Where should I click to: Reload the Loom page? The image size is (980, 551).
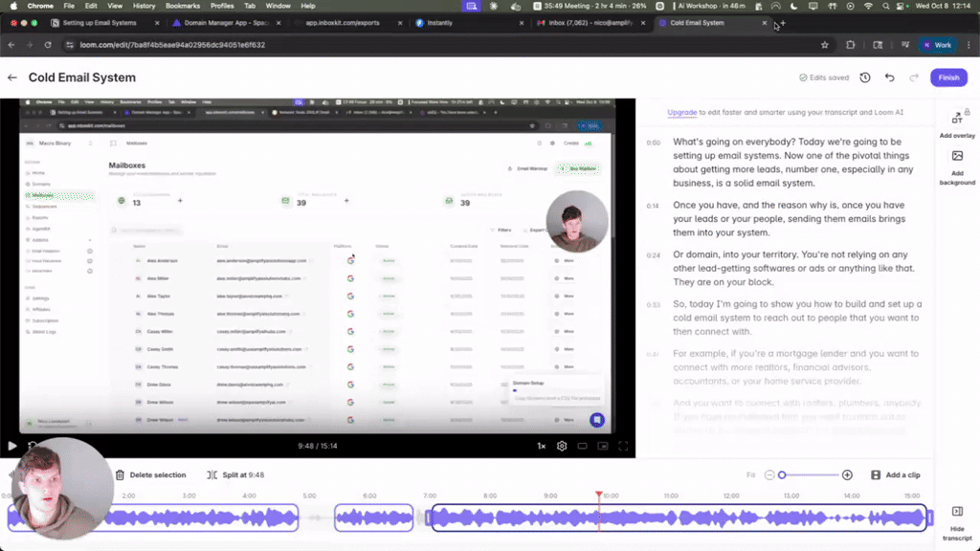(x=48, y=45)
